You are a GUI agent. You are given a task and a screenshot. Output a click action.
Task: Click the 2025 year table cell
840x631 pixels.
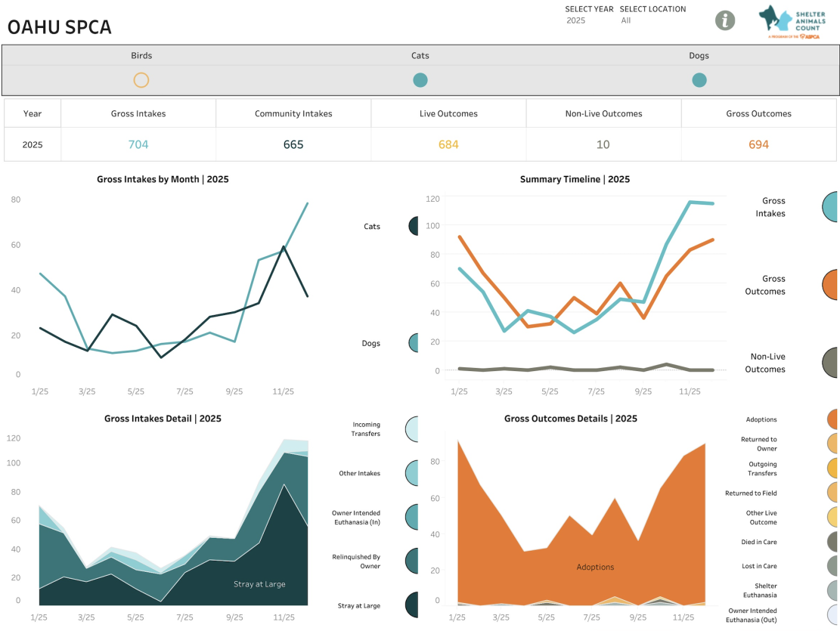(x=33, y=144)
